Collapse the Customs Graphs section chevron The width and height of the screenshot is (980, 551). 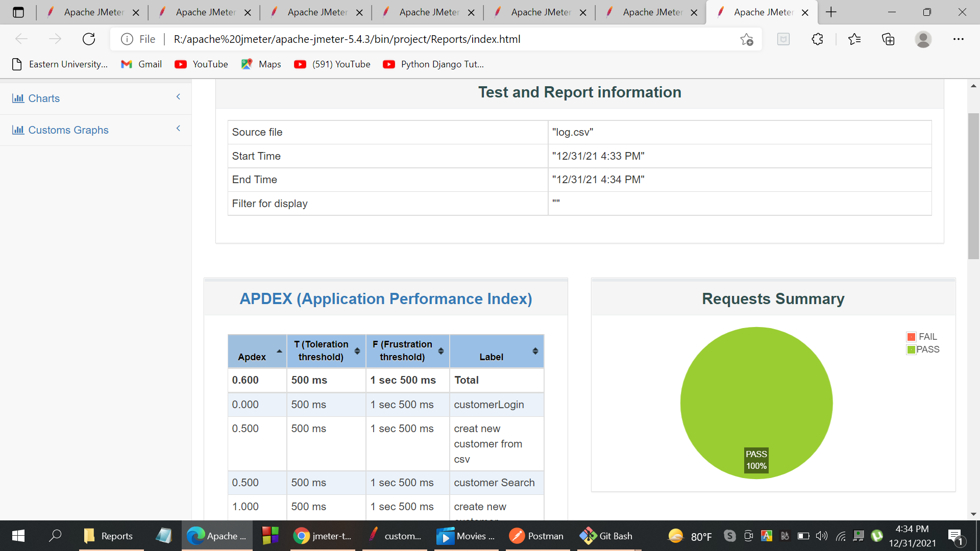(178, 129)
